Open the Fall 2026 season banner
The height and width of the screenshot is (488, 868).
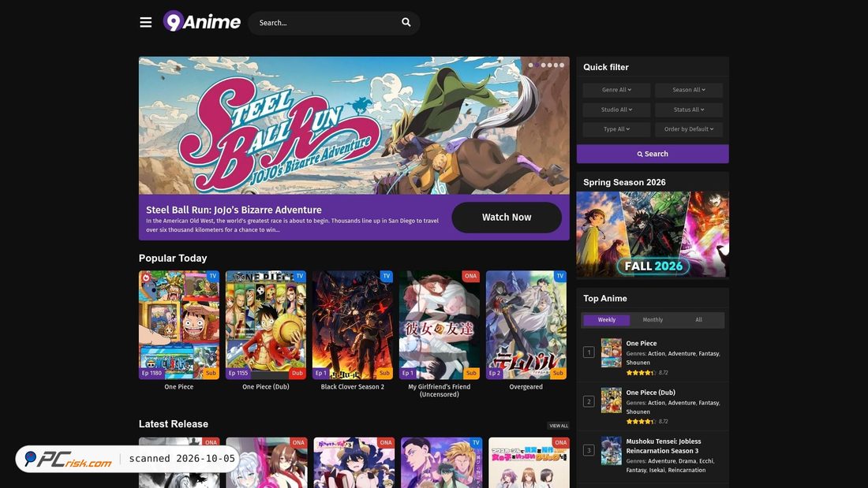pos(653,235)
